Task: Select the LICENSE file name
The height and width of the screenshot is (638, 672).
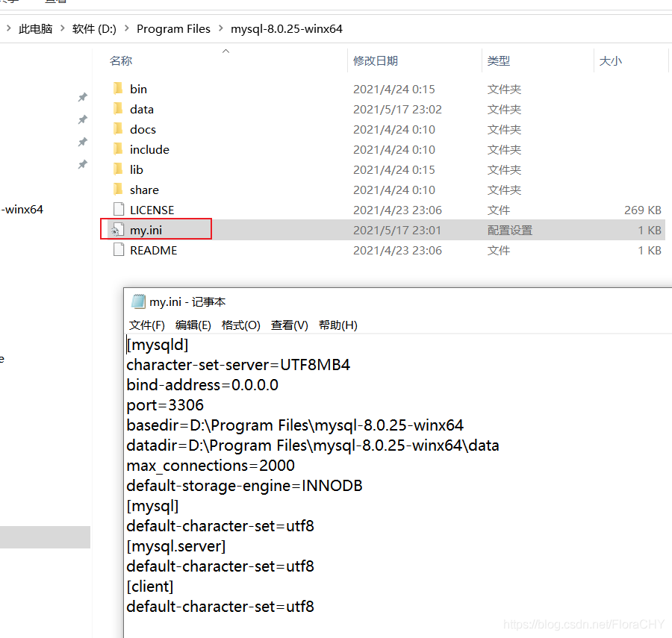Action: pyautogui.click(x=152, y=210)
